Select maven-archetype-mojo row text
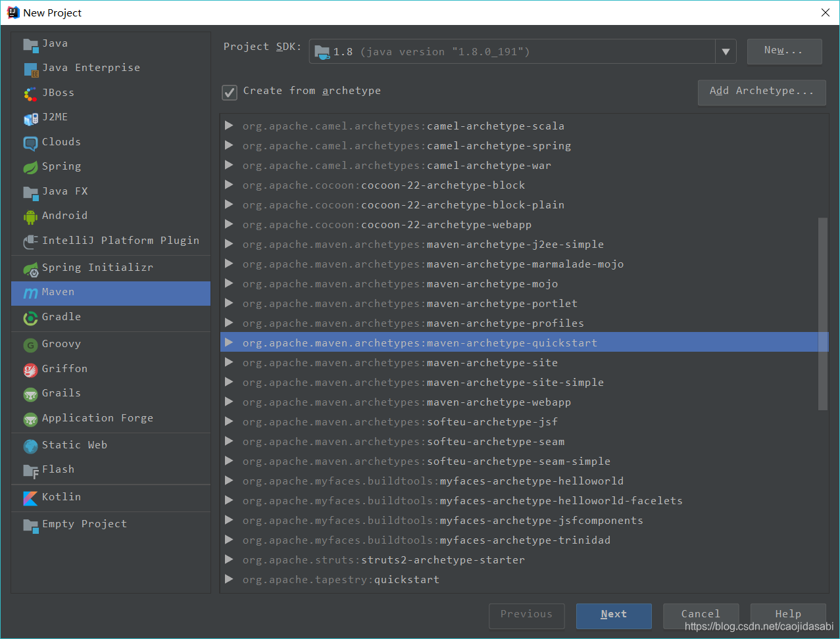This screenshot has width=840, height=639. 401,284
